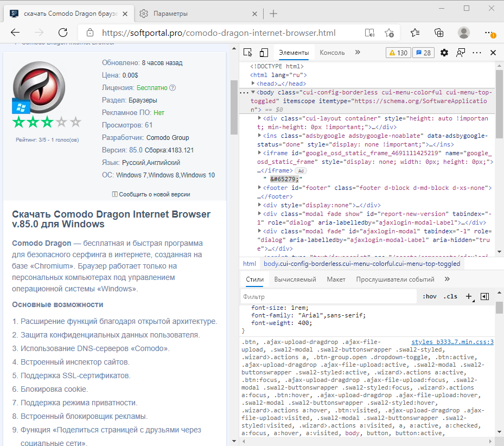Viewport: 504px width, 446px height.
Task: Reload the current page
Action: (63, 33)
